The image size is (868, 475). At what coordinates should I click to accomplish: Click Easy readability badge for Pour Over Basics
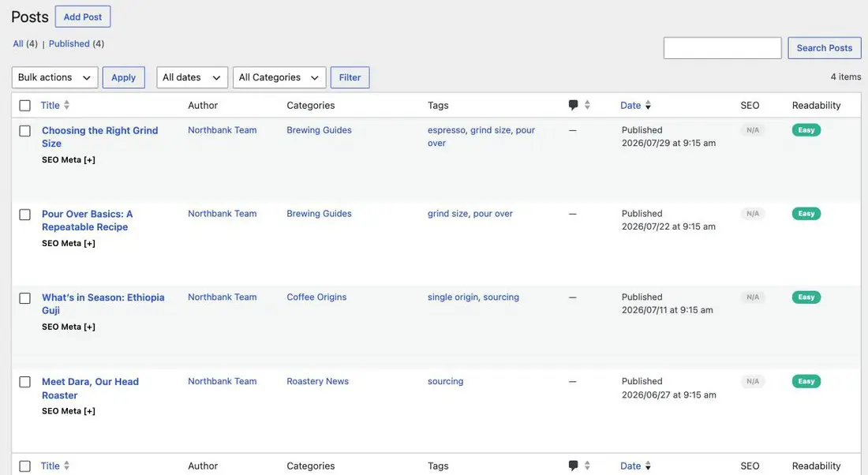pyautogui.click(x=806, y=214)
